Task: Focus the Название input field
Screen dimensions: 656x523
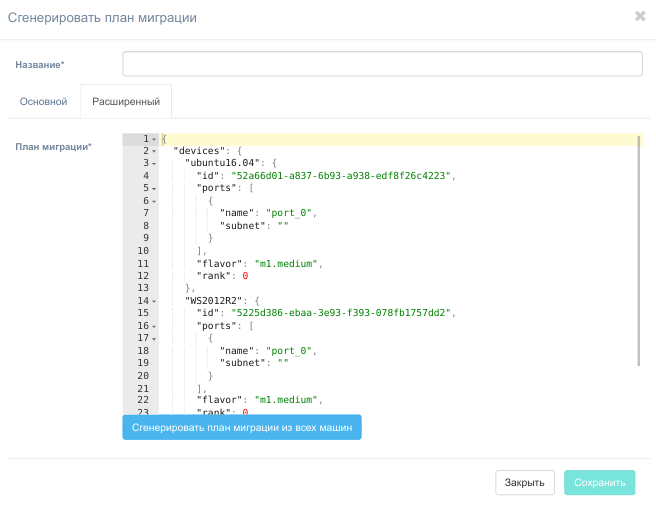Action: [382, 64]
